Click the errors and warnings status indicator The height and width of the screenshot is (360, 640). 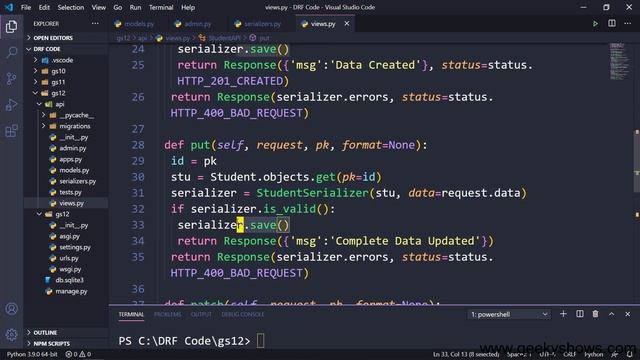[78, 354]
